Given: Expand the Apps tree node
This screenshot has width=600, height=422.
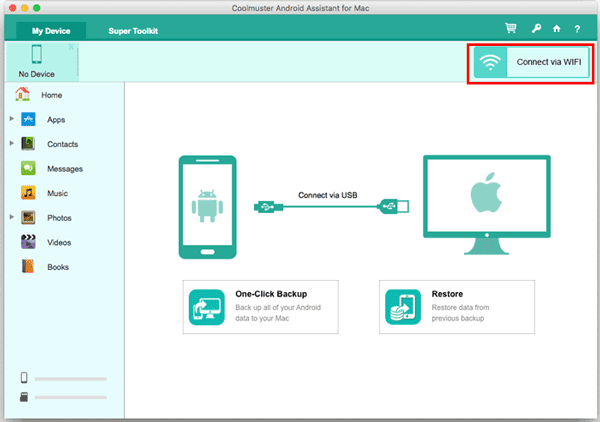Looking at the screenshot, I should pos(12,119).
